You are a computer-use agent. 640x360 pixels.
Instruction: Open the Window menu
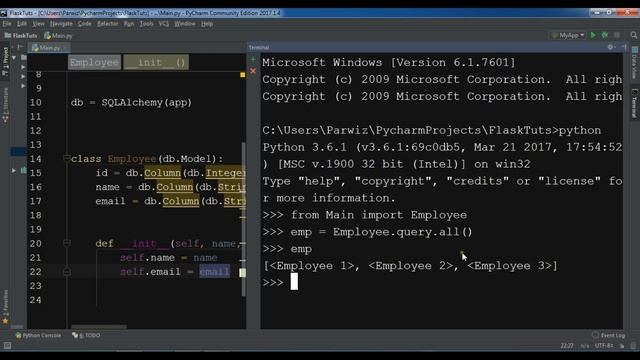pos(185,24)
